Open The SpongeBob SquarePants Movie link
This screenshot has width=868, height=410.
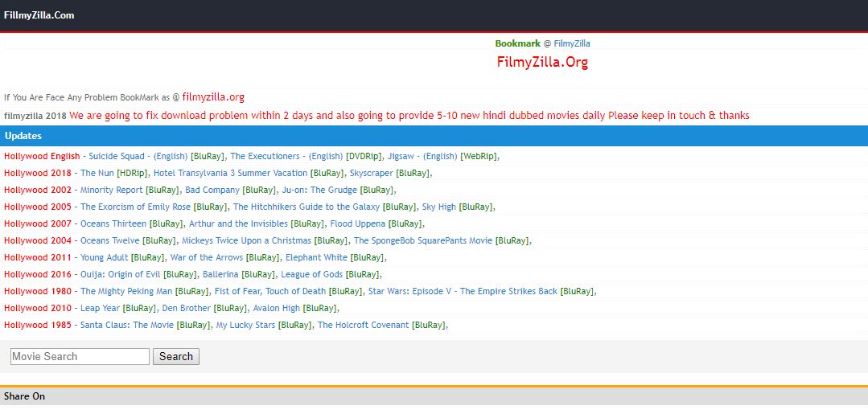click(x=423, y=240)
